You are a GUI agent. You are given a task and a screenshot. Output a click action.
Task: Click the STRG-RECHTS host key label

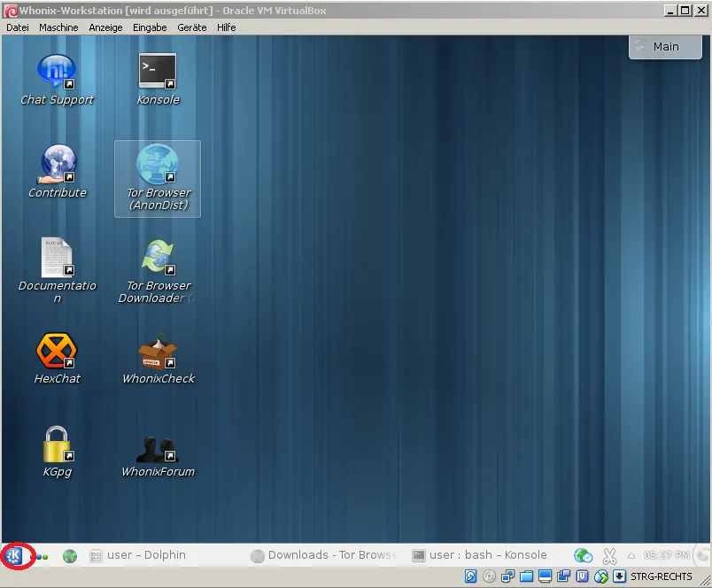point(662,576)
